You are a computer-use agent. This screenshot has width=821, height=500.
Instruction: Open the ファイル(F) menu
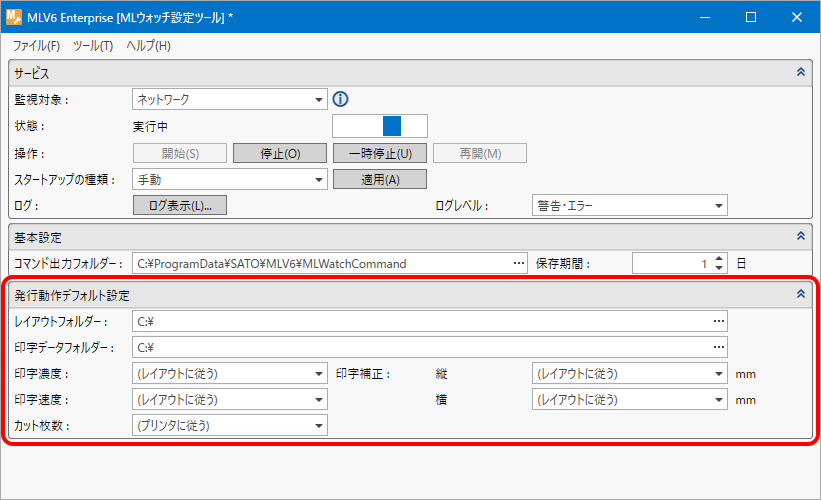pos(36,46)
